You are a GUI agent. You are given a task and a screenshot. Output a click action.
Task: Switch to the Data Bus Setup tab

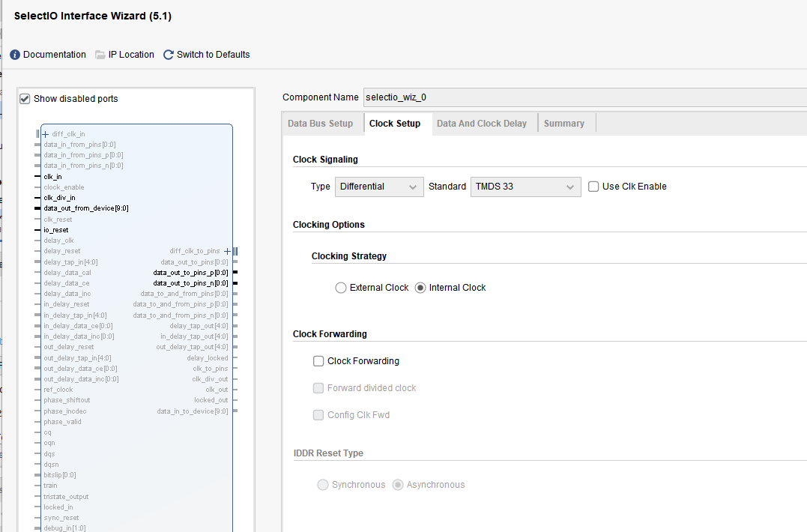click(x=320, y=124)
